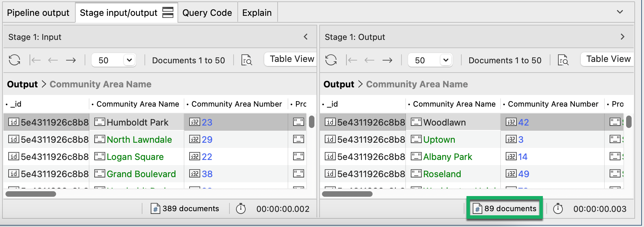Go to next page in Input panel

tap(71, 60)
